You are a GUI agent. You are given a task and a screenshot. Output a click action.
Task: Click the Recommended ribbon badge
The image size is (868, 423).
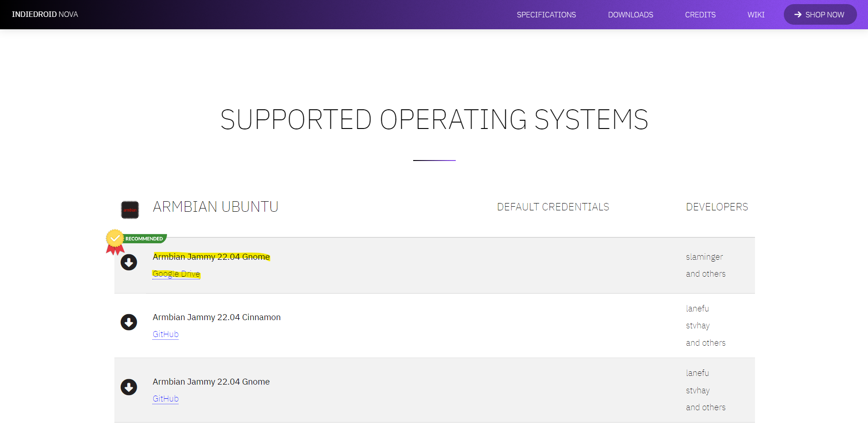coord(136,241)
